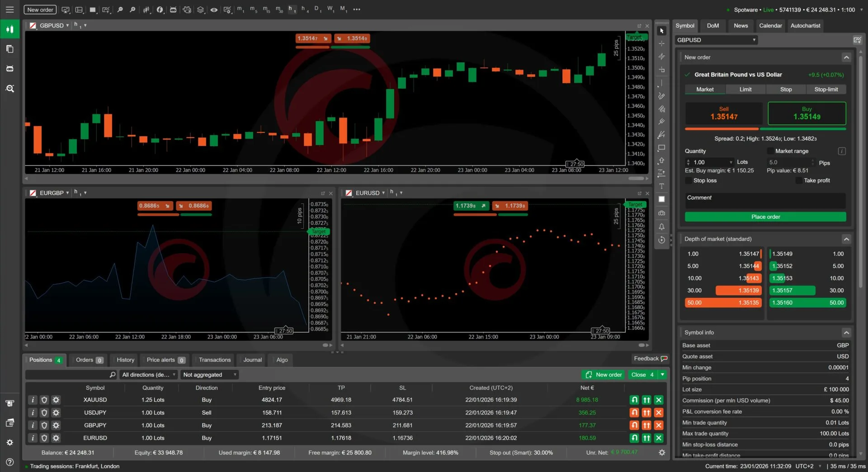Open the price alert bell tool
The width and height of the screenshot is (868, 472).
pos(661,227)
